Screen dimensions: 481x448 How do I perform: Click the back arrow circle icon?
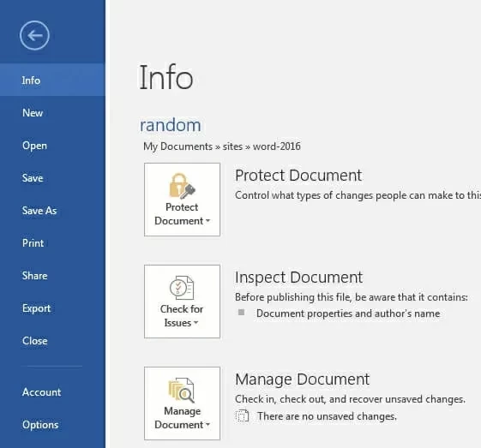point(34,35)
